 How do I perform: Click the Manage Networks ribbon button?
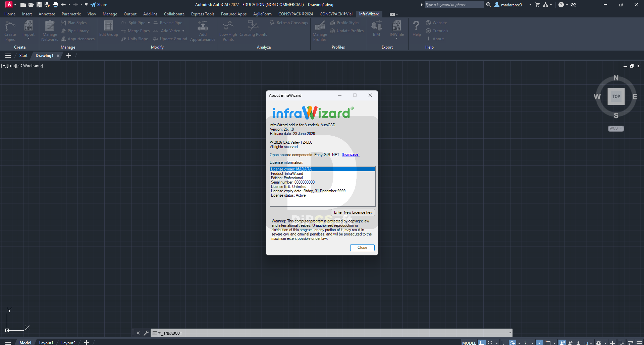[50, 31]
